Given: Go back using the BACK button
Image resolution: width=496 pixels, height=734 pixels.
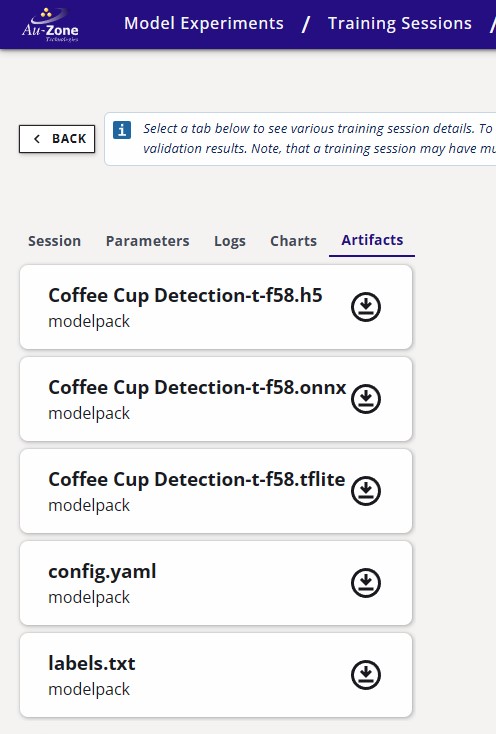Looking at the screenshot, I should coord(57,139).
